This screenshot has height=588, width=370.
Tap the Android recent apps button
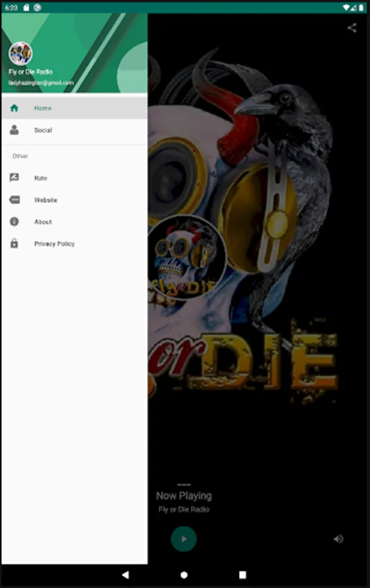(x=243, y=575)
